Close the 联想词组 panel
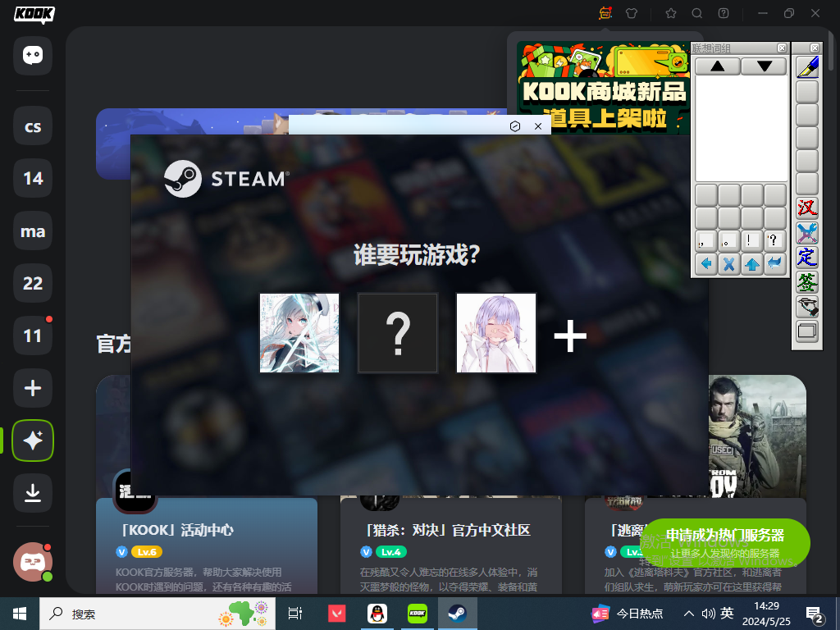The width and height of the screenshot is (840, 630). pos(782,48)
